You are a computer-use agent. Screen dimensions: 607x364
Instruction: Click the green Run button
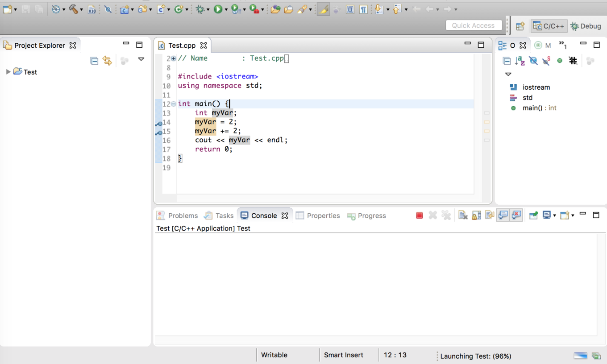point(218,9)
